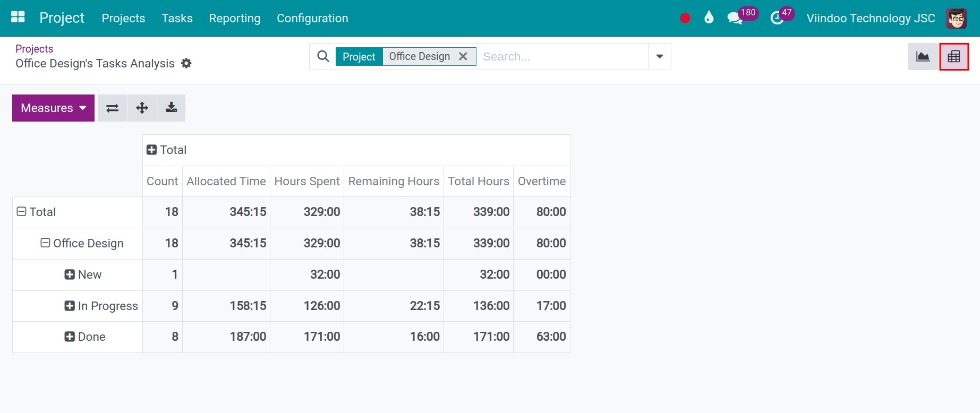This screenshot has width=980, height=413.
Task: Click Total row Overtime cell 80:00
Action: (542, 212)
